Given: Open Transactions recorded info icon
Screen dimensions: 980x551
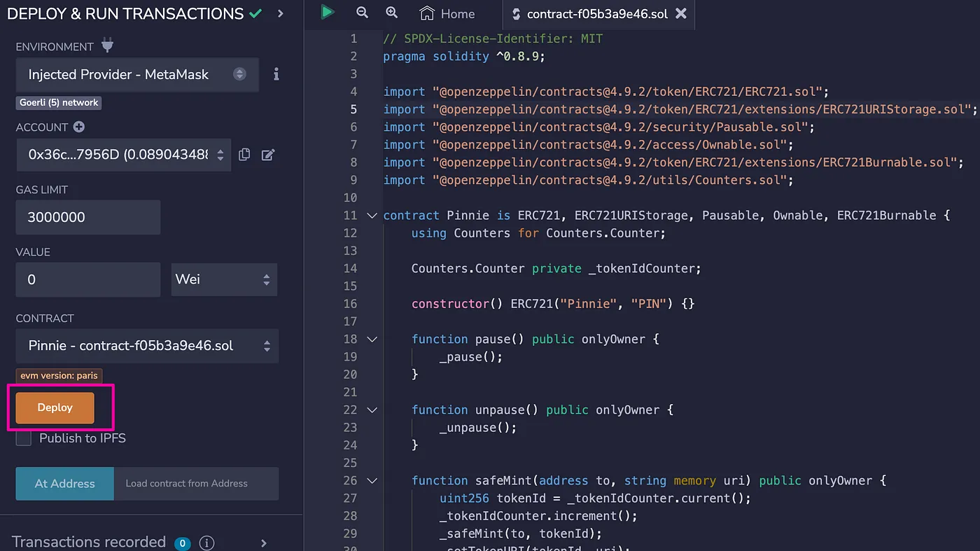Looking at the screenshot, I should tap(206, 543).
